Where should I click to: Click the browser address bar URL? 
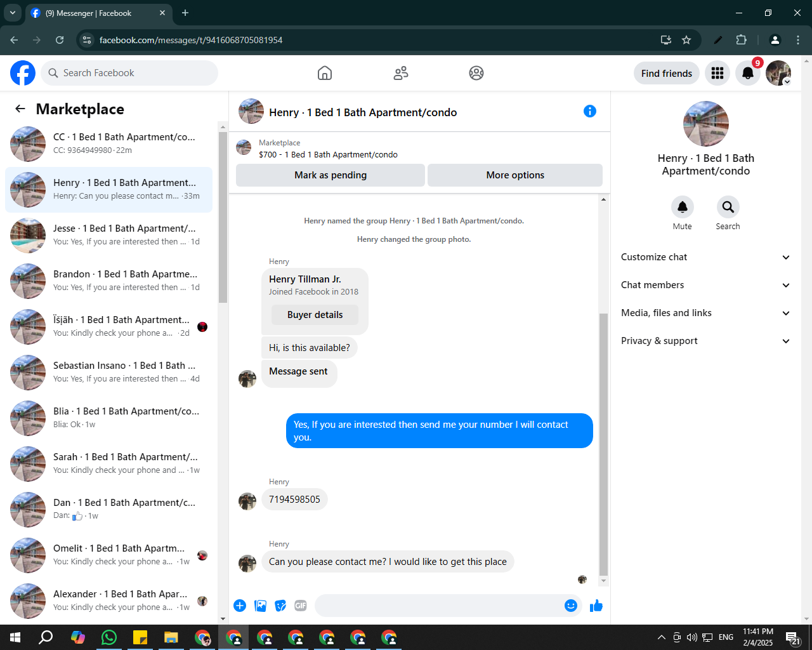point(191,39)
